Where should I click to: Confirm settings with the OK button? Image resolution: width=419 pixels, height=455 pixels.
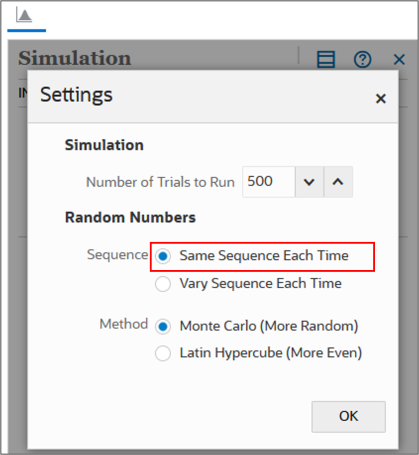pyautogui.click(x=348, y=417)
